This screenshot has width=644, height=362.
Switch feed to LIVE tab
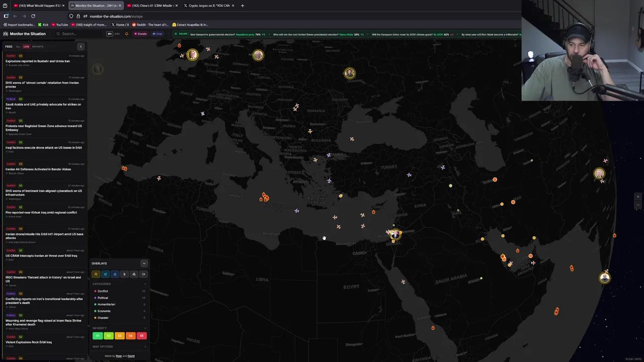point(26,47)
